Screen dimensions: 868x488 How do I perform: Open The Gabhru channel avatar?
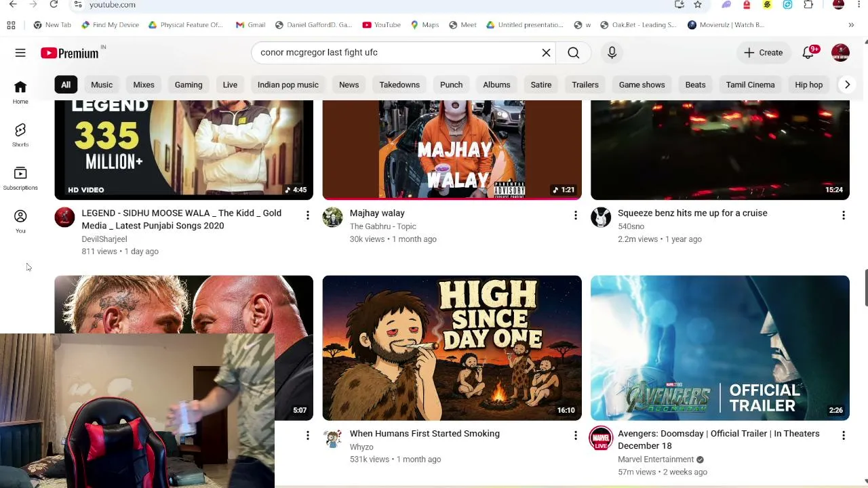[332, 217]
